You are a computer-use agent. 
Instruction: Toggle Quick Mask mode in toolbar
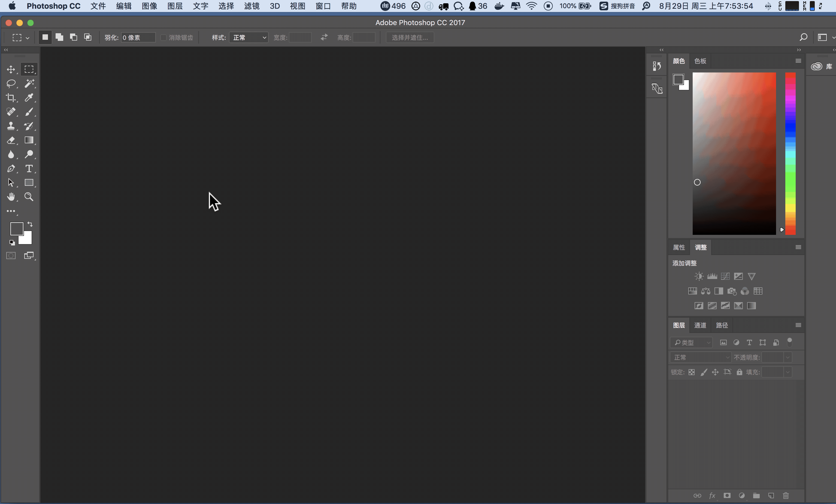pyautogui.click(x=11, y=256)
